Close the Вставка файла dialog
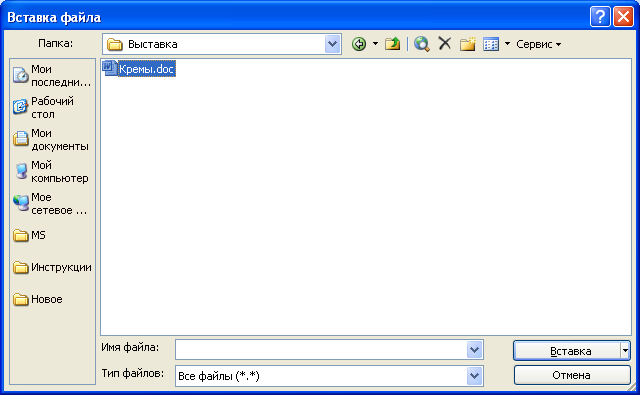The width and height of the screenshot is (640, 395). [x=623, y=17]
